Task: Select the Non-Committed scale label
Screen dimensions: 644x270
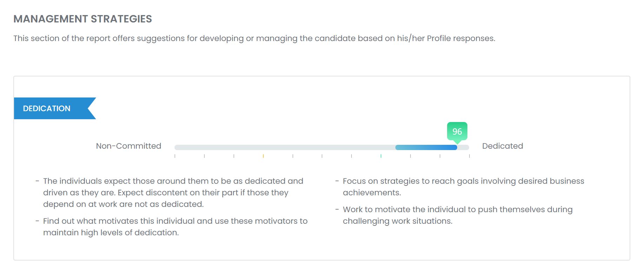Action: (129, 146)
